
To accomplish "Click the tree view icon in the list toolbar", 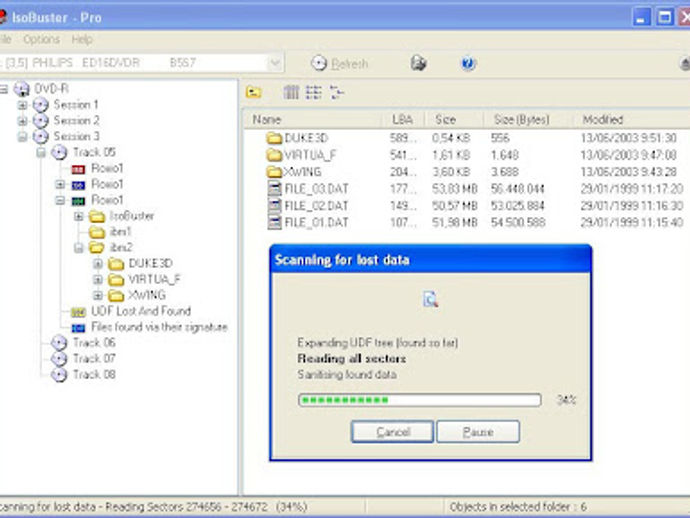I will [337, 92].
